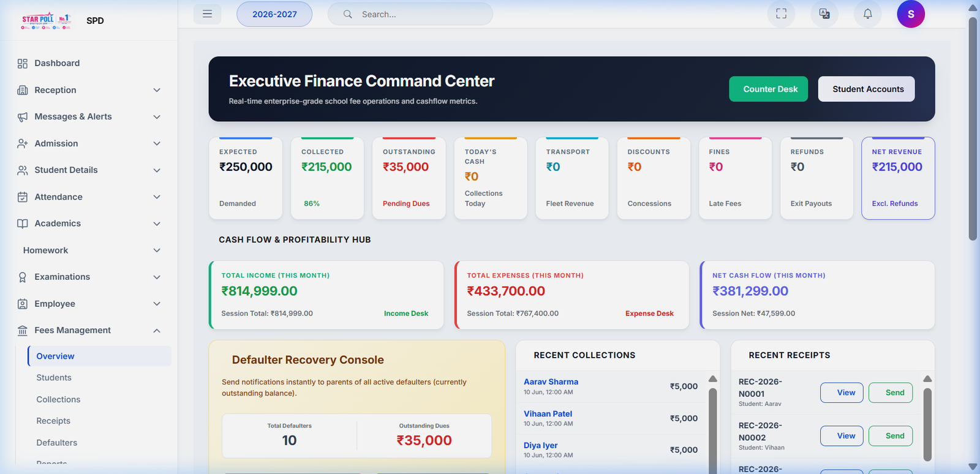Expand the Academics chevron
980x474 pixels.
click(157, 224)
